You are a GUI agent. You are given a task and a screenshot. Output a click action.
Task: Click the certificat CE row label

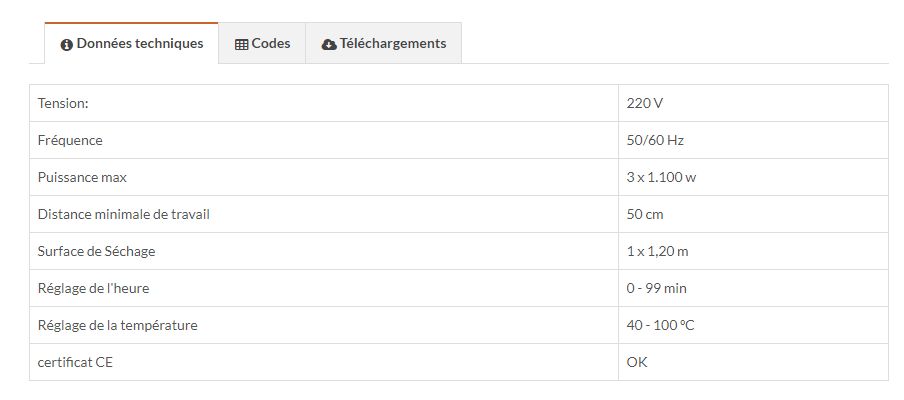click(x=75, y=362)
